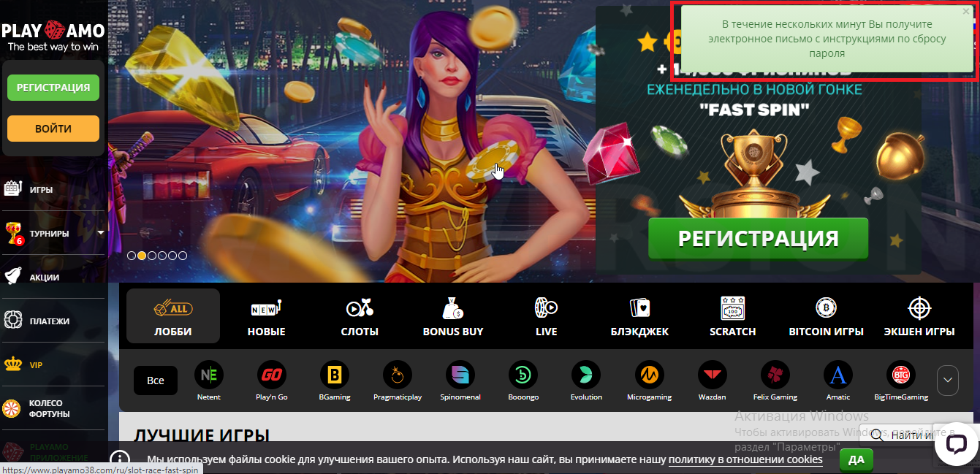Screen dimensions: 980x474
Task: Select the first banner carousel dot
Action: (x=132, y=256)
